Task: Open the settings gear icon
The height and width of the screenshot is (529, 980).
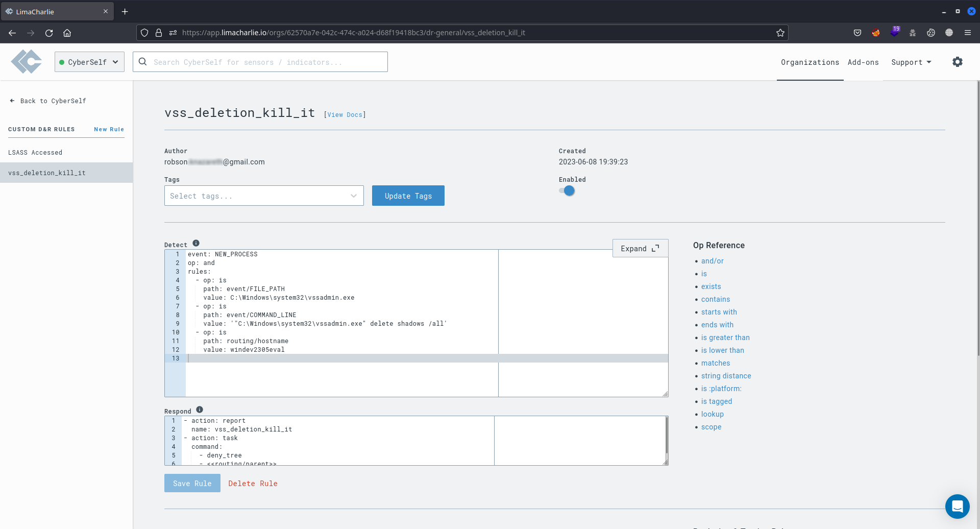Action: pos(958,62)
